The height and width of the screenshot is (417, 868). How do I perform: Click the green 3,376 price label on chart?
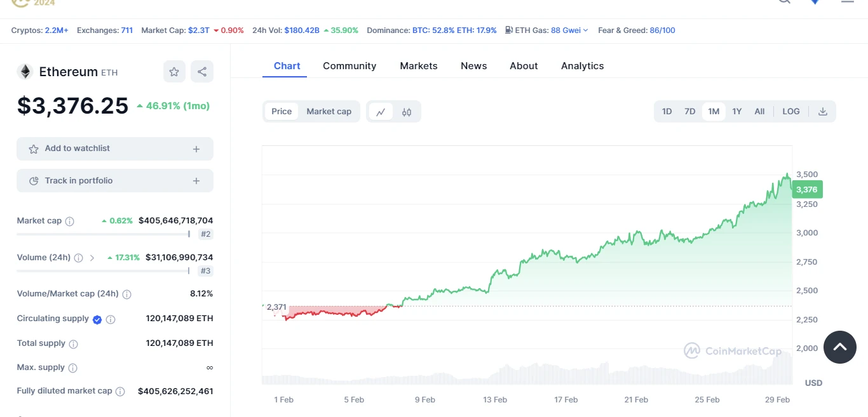coord(807,189)
